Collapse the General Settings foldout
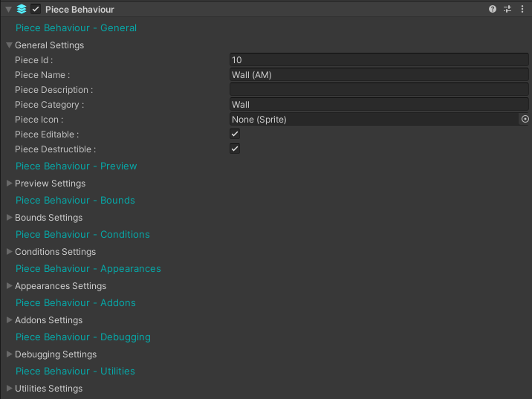The height and width of the screenshot is (399, 532). 9,45
